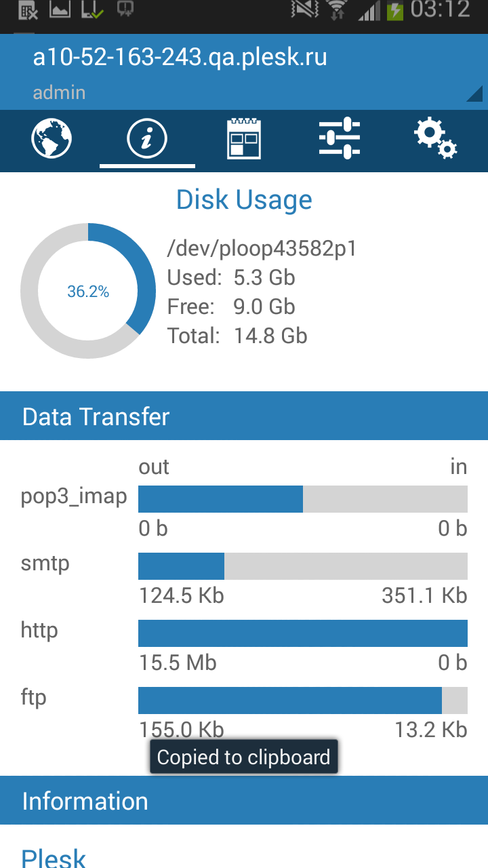Tap the muted vibrate status icon
The width and height of the screenshot is (488, 868).
click(x=304, y=9)
